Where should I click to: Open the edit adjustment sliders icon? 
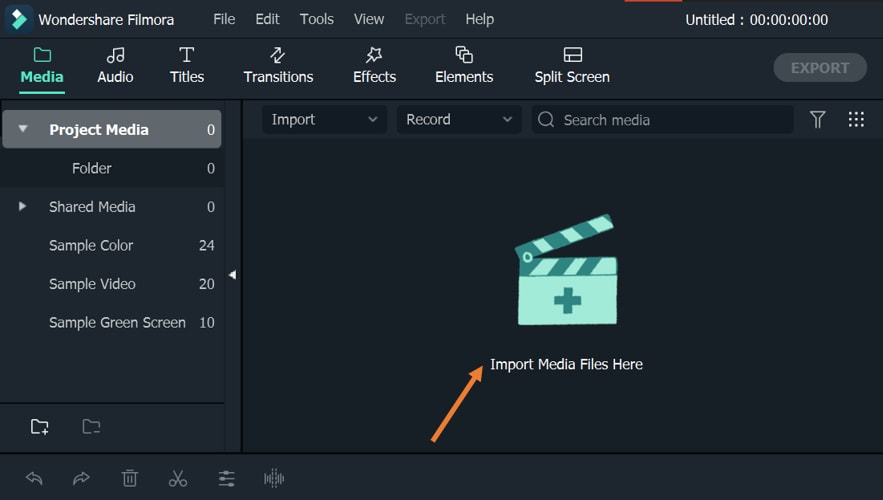[x=227, y=479]
